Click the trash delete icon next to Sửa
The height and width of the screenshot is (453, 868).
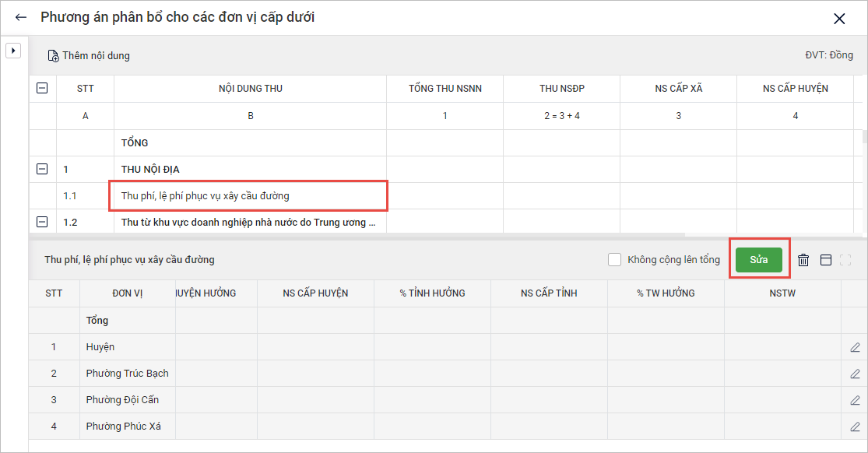point(803,260)
